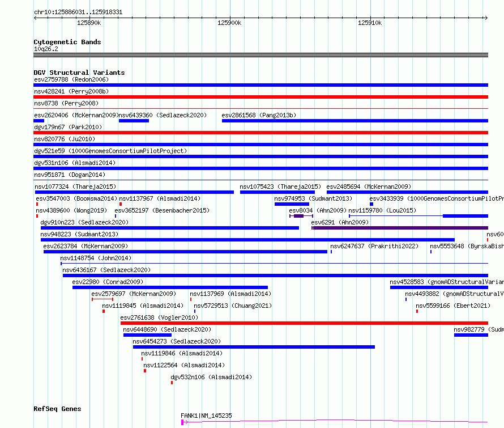
Task: Click the FANK1 gene start arrow glyph
Action: [x=184, y=422]
